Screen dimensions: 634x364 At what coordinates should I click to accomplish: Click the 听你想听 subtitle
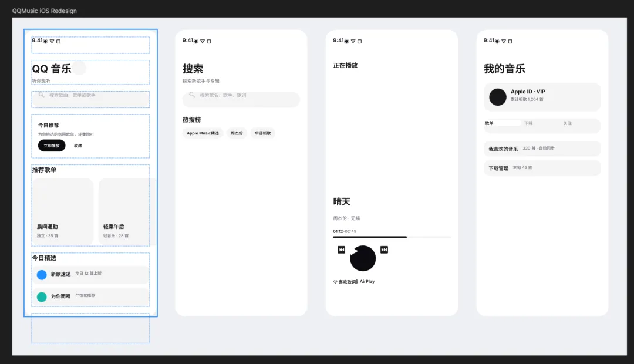[41, 81]
